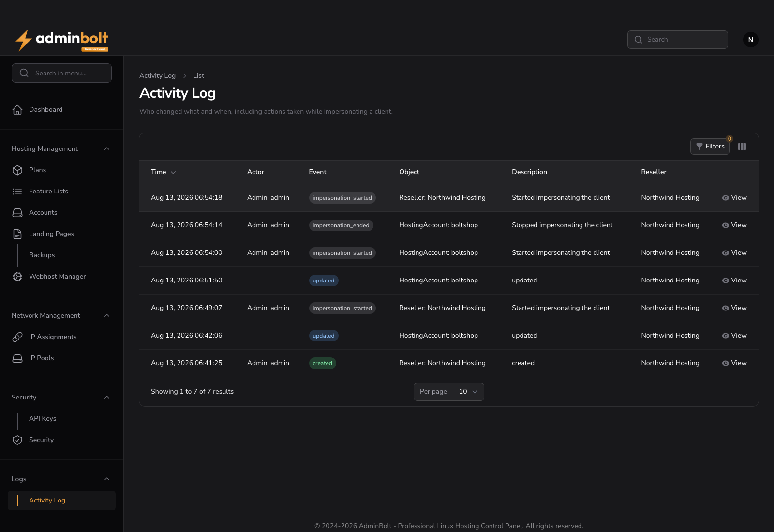The width and height of the screenshot is (774, 532).
Task: Click the filter funnel icon
Action: point(699,147)
